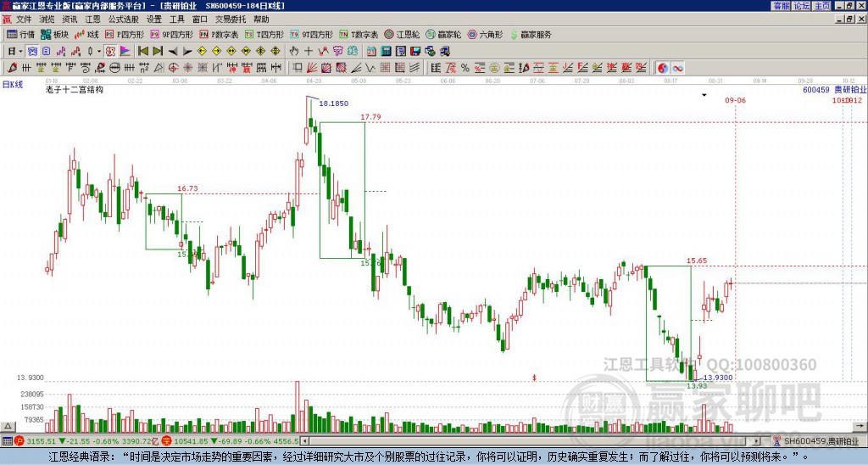
Task: Open the 六角形 hexagon tool
Action: pyautogui.click(x=485, y=34)
